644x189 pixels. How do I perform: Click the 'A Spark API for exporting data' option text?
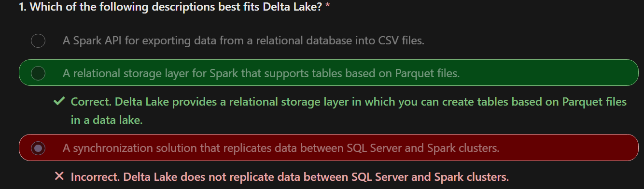(x=243, y=41)
